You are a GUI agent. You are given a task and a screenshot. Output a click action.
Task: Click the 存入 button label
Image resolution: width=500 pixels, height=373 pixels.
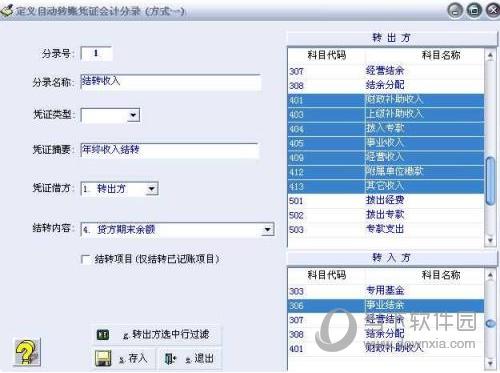point(133,359)
